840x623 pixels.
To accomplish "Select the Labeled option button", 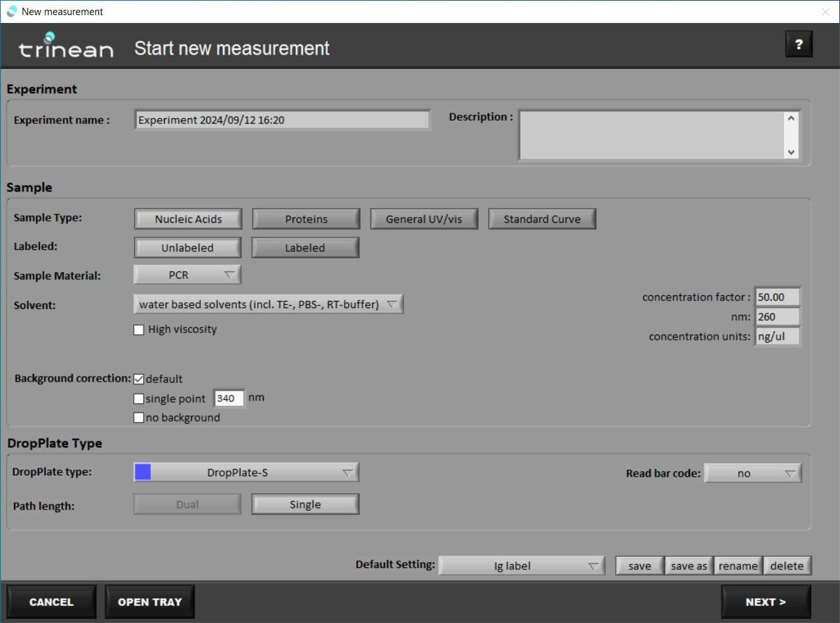I will click(x=305, y=248).
